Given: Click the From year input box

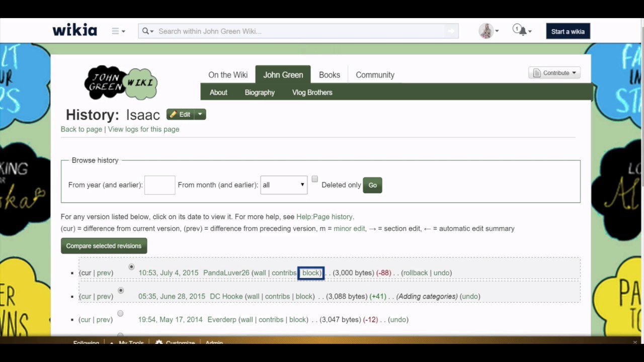Looking at the screenshot, I should point(159,185).
